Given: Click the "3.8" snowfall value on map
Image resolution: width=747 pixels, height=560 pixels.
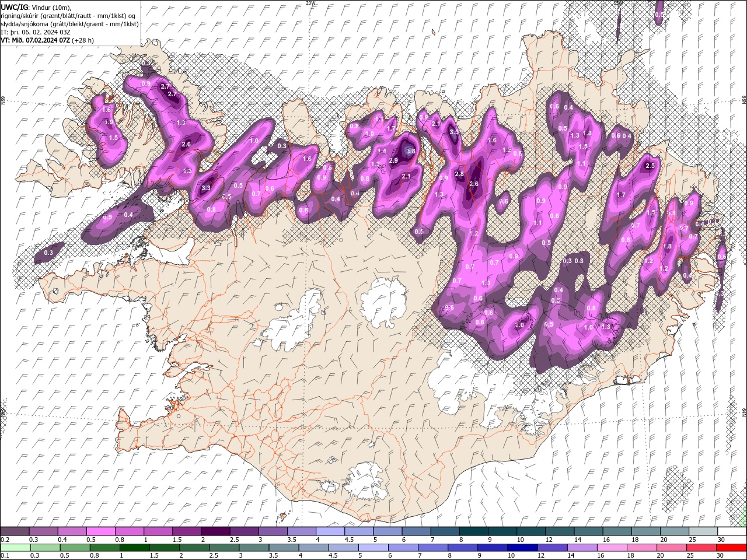Looking at the screenshot, I should [x=410, y=151].
